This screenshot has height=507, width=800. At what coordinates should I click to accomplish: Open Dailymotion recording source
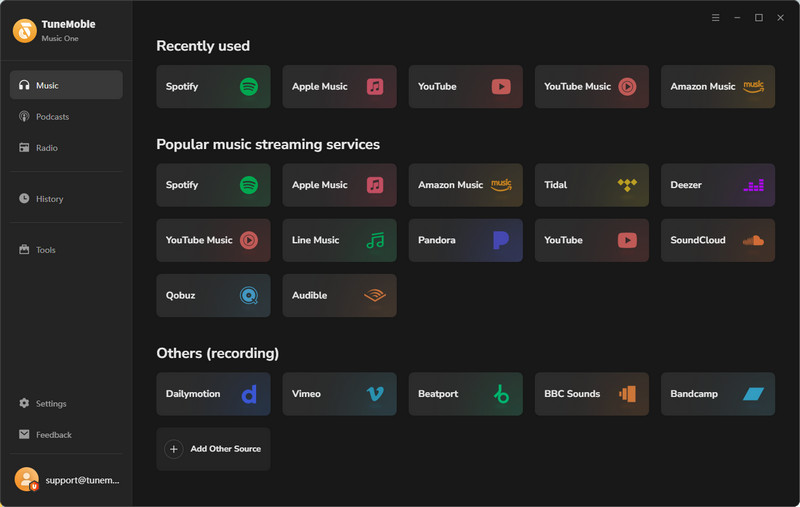[x=213, y=394]
